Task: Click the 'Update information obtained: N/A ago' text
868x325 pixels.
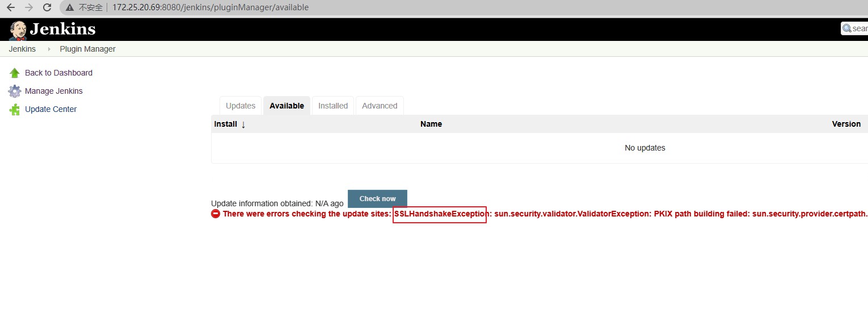Action: [x=277, y=203]
